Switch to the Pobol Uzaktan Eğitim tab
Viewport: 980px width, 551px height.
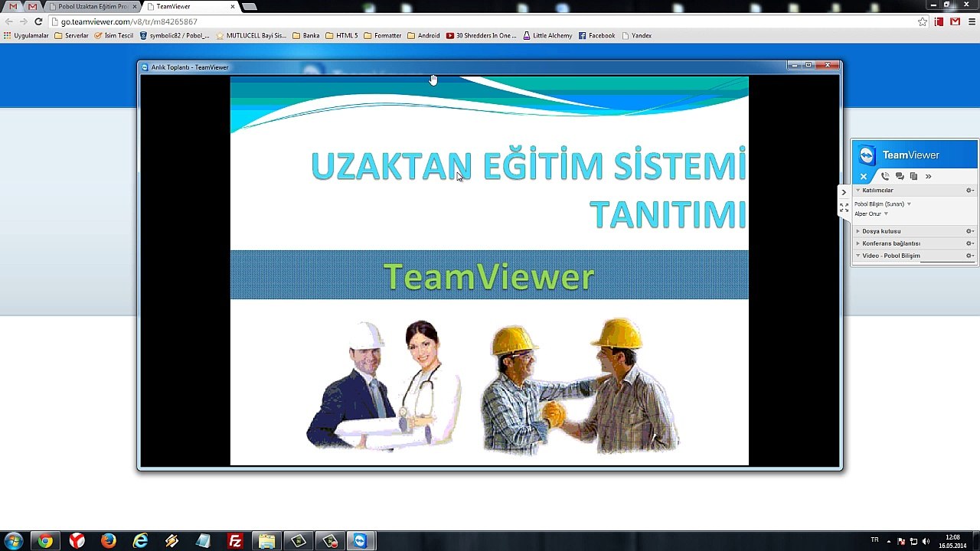pos(93,6)
